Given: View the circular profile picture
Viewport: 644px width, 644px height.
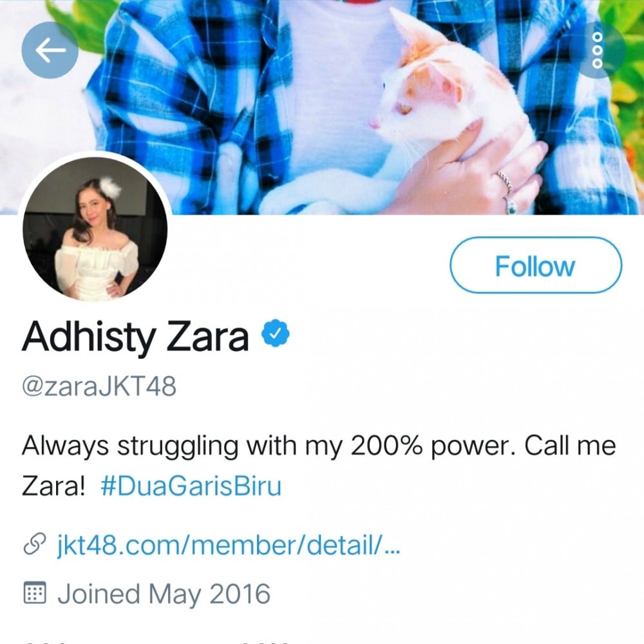Looking at the screenshot, I should tap(95, 229).
